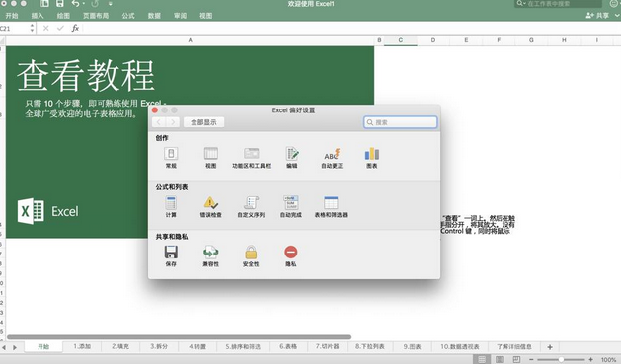Expand the ribbon chevron next to 共享
Image resolution: width=621 pixels, height=364 pixels.
tap(617, 15)
